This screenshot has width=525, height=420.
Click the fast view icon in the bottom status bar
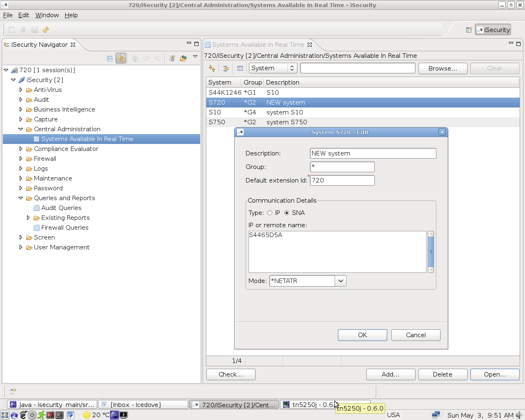[x=13, y=391]
